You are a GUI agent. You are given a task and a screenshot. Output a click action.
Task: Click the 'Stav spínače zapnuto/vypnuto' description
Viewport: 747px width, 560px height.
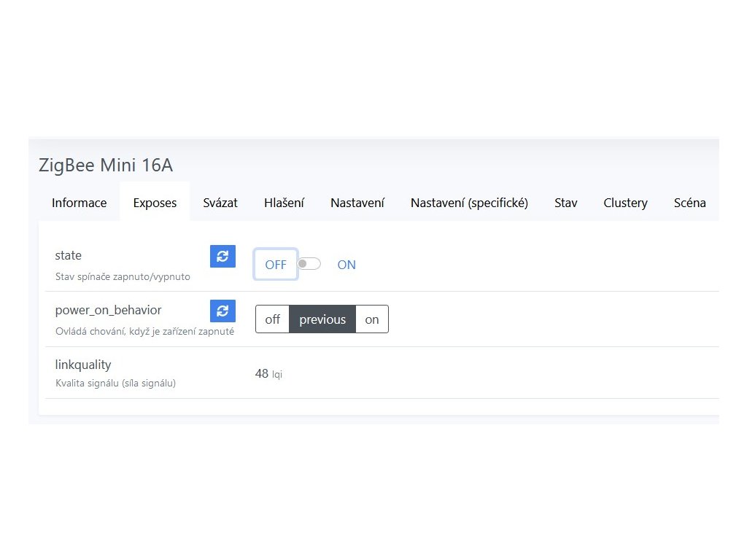click(x=123, y=276)
